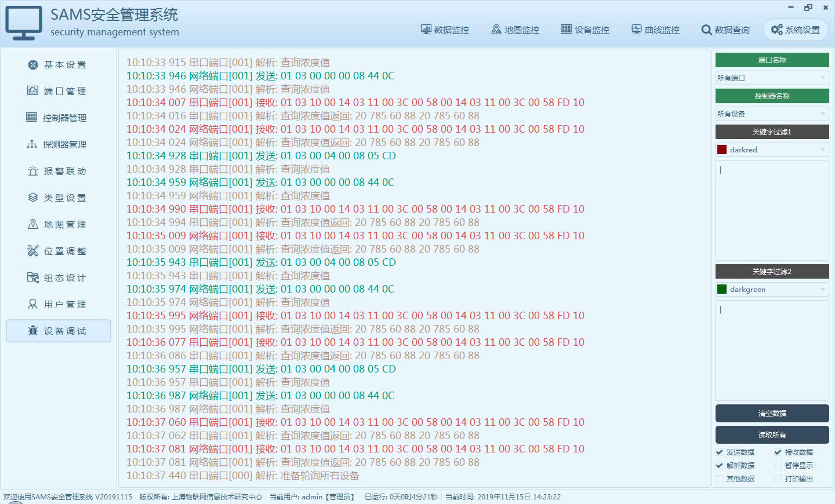The height and width of the screenshot is (504, 835).
Task: Switch to the 地图监控 tab
Action: point(515,30)
